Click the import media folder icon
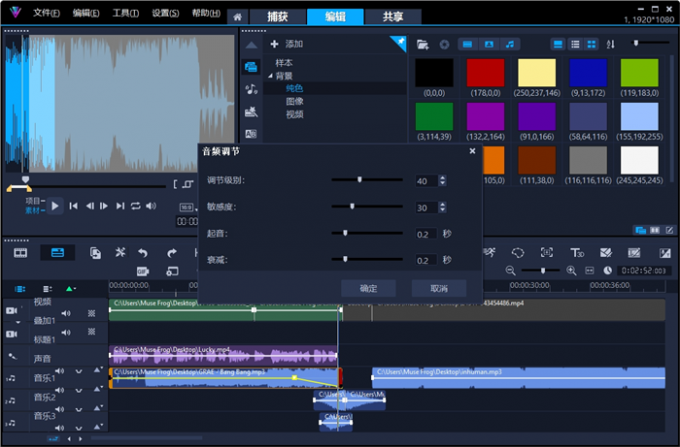This screenshot has height=447, width=680. click(x=422, y=44)
